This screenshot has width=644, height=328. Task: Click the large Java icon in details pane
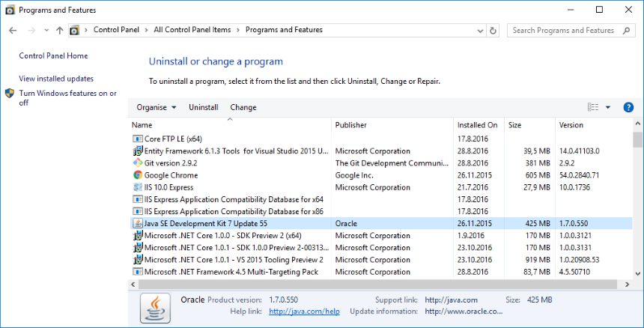coord(155,308)
